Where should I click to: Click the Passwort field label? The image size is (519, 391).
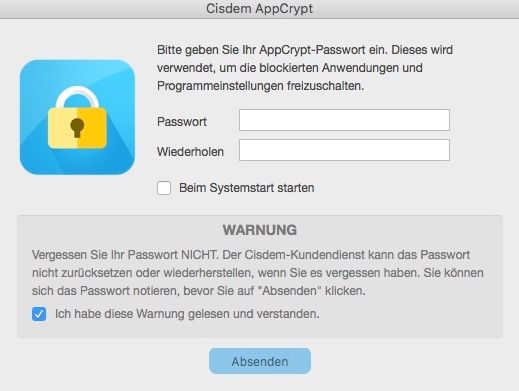pyautogui.click(x=182, y=122)
